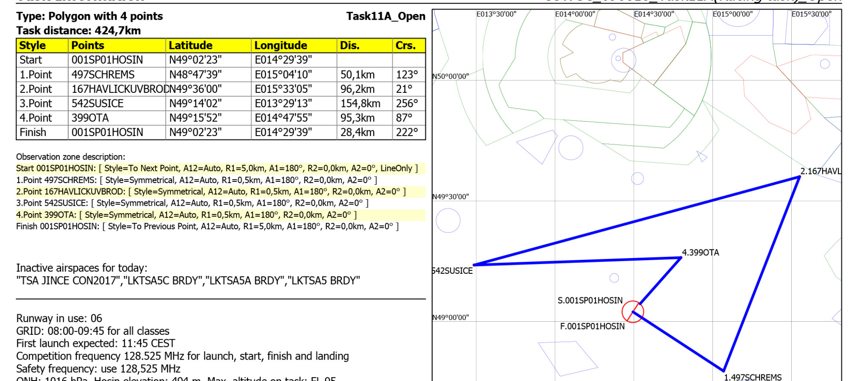
Task: Click the E014°30'00" longitude label on map
Action: (654, 14)
